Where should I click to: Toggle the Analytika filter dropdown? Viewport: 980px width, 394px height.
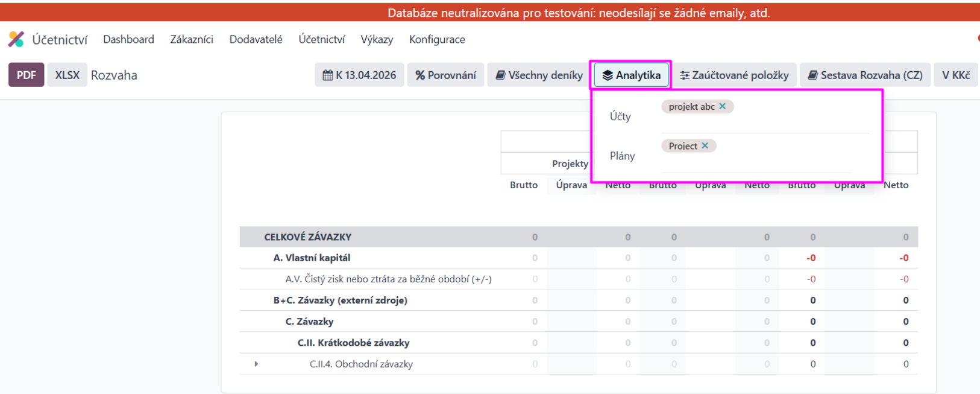click(x=631, y=75)
